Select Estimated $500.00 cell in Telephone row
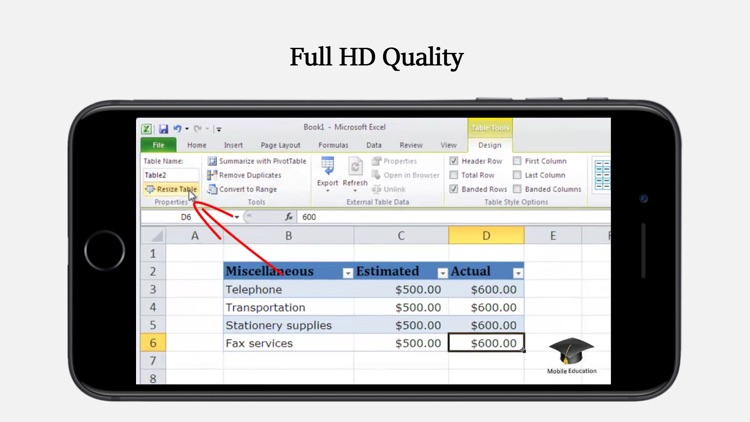The width and height of the screenshot is (750, 422). (401, 289)
